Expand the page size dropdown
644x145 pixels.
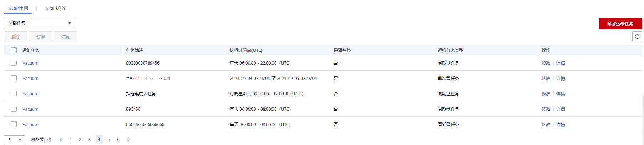[15, 140]
